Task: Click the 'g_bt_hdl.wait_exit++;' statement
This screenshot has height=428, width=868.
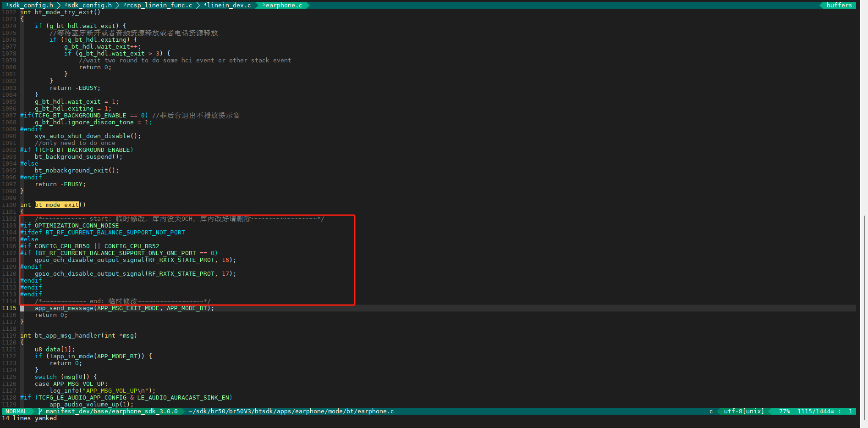Action: [x=103, y=46]
